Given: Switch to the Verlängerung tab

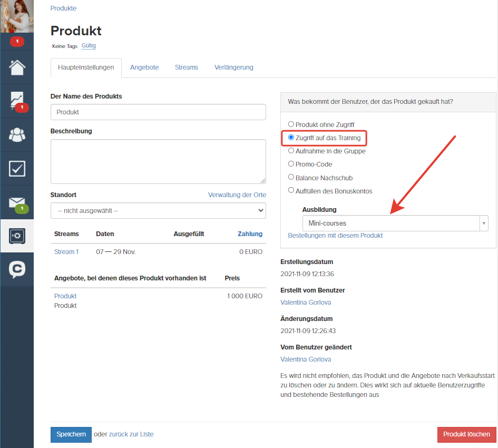Looking at the screenshot, I should click(x=234, y=67).
